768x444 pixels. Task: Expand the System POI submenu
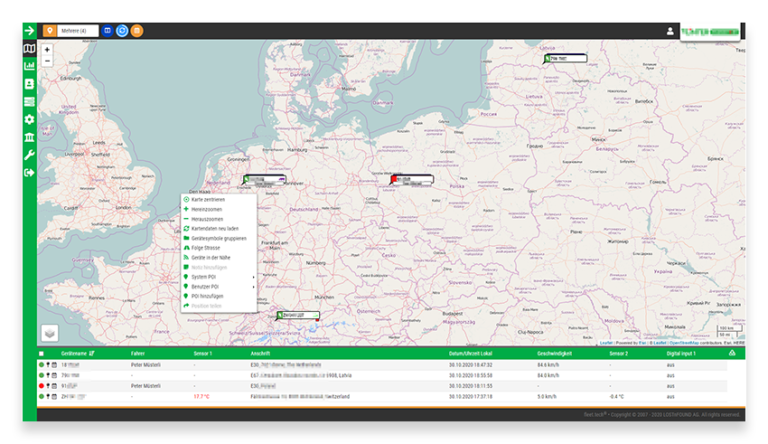point(219,277)
